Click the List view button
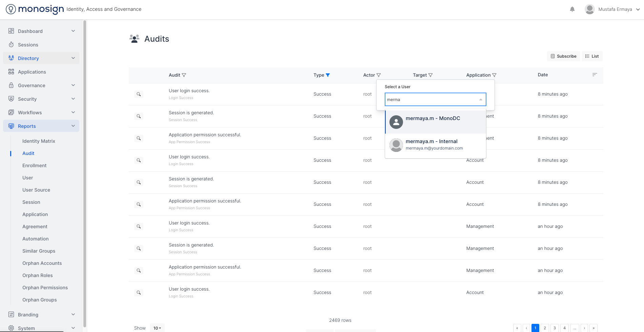644x332 pixels. 592,56
